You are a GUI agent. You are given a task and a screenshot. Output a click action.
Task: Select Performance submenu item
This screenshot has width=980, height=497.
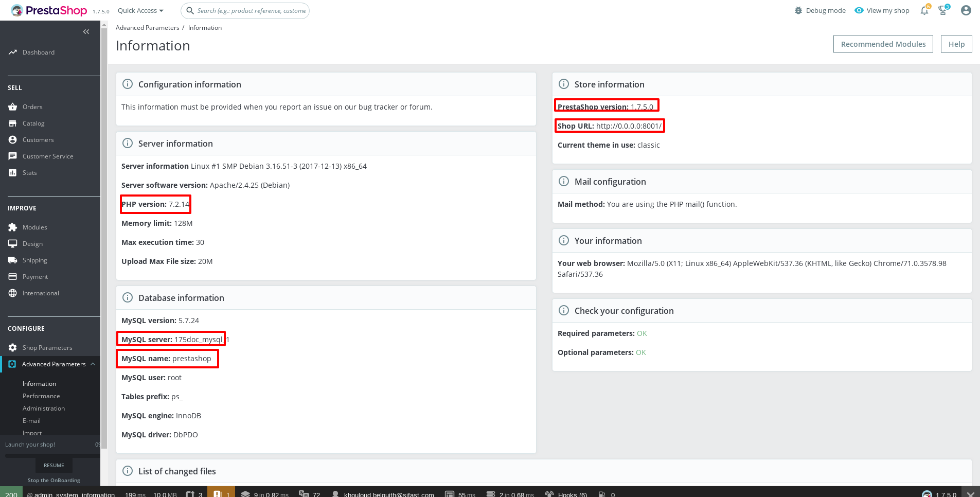41,396
